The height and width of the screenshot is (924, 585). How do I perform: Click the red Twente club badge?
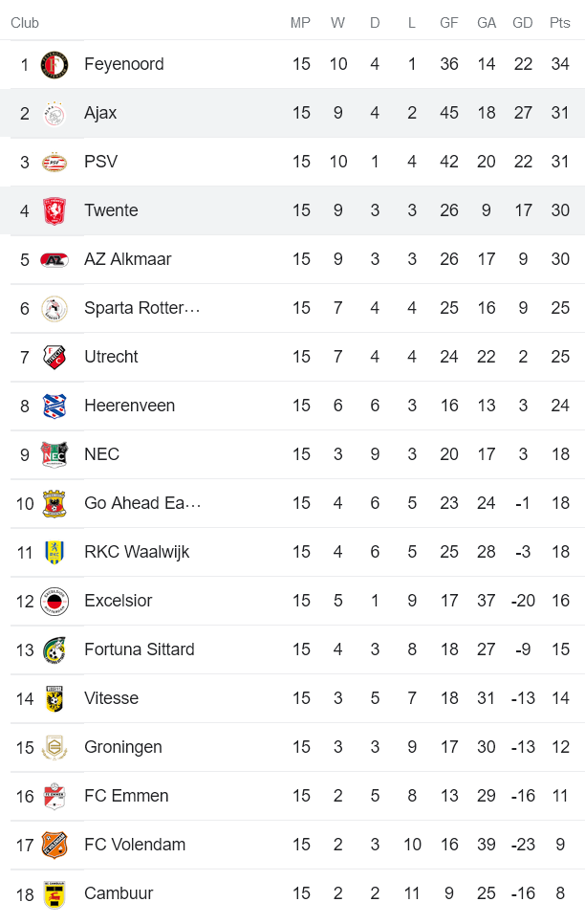pos(54,211)
